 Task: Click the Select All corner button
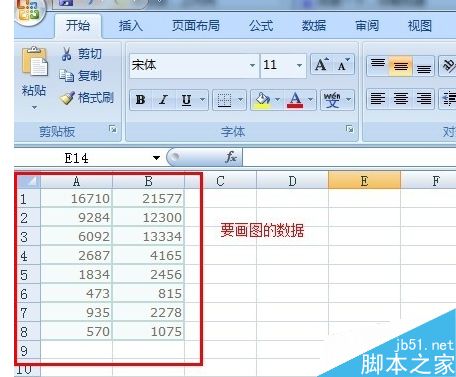(x=28, y=181)
